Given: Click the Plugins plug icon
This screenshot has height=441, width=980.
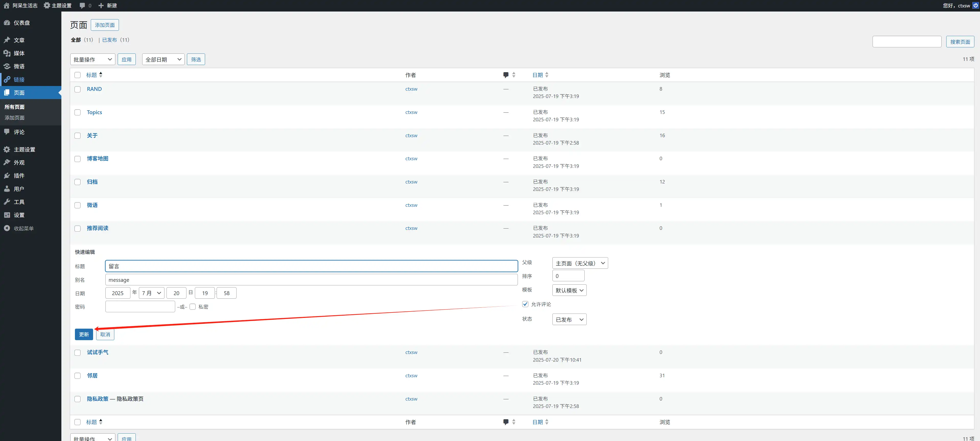Looking at the screenshot, I should [7, 176].
